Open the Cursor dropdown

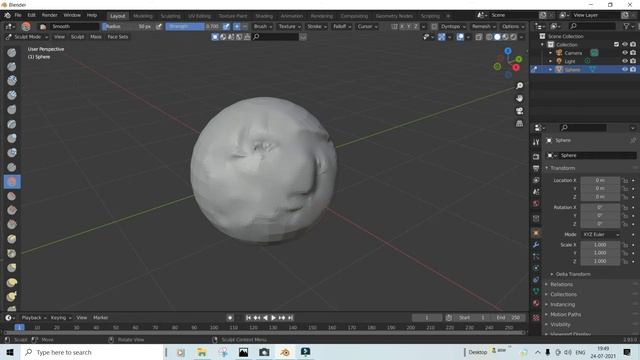[x=367, y=27]
